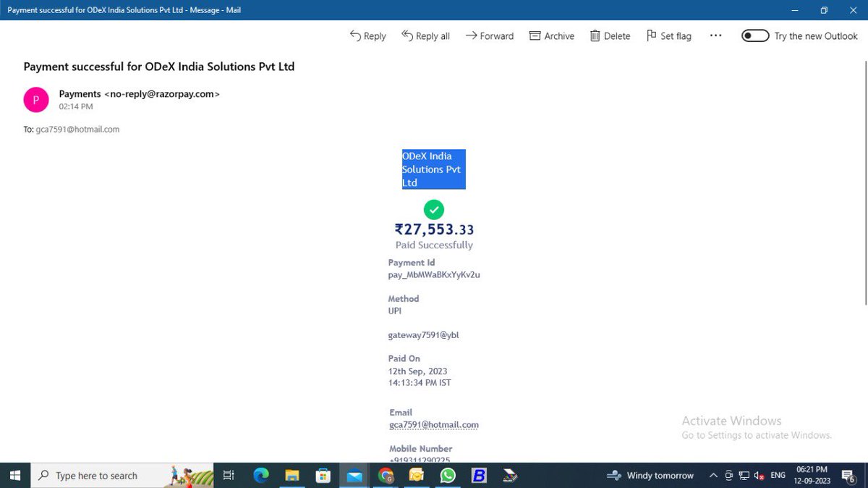Select sender address no-reply@razorpay.com
The image size is (868, 488).
tap(162, 93)
